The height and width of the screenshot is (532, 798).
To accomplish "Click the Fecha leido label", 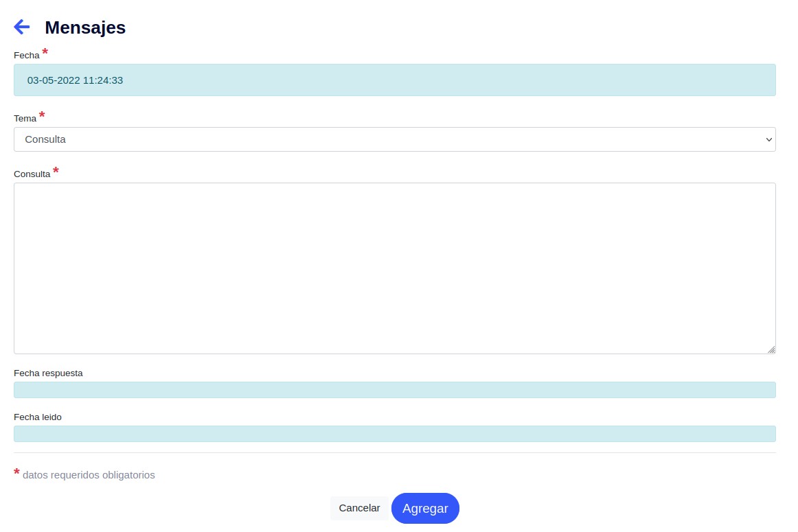I will tap(38, 417).
